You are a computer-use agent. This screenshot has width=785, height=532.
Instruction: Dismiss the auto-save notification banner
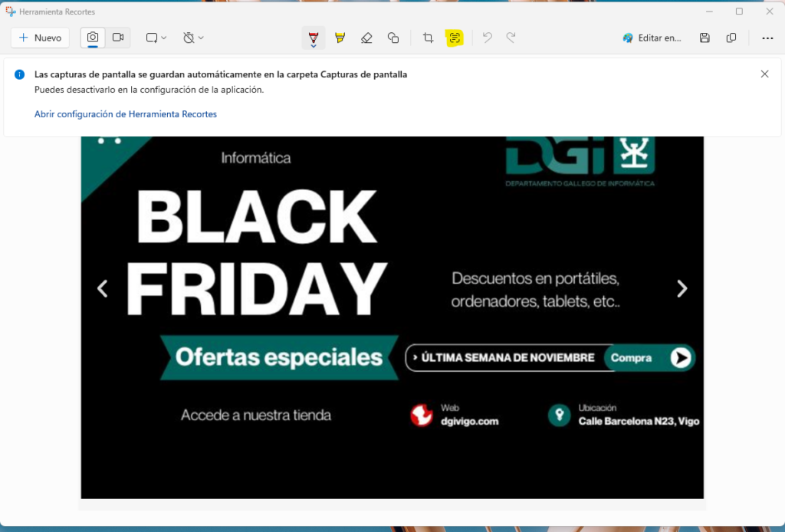click(x=764, y=74)
